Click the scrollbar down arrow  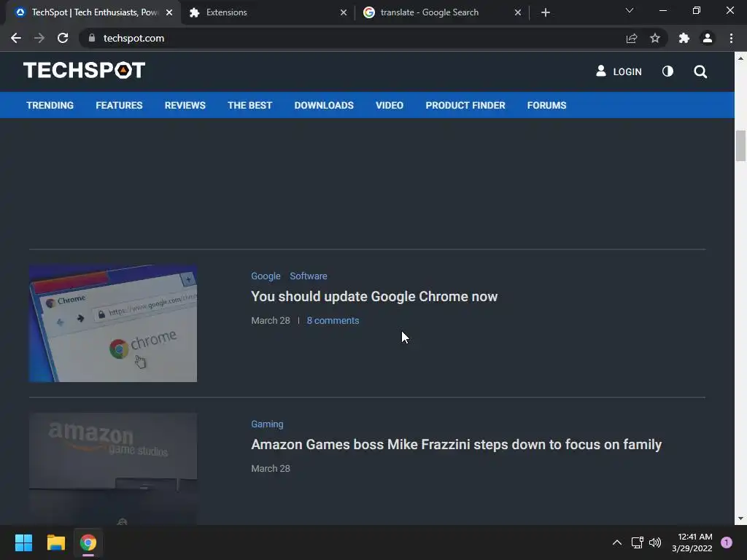tap(740, 518)
